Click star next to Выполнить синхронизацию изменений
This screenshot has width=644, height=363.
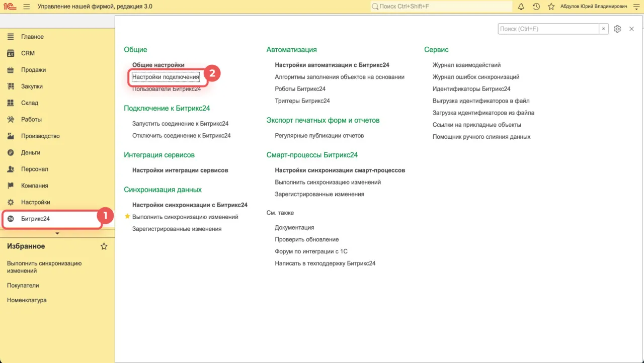127,217
